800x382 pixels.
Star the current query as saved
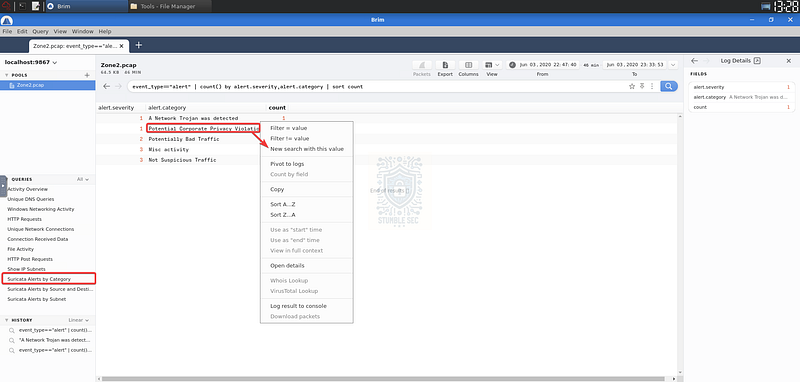632,86
